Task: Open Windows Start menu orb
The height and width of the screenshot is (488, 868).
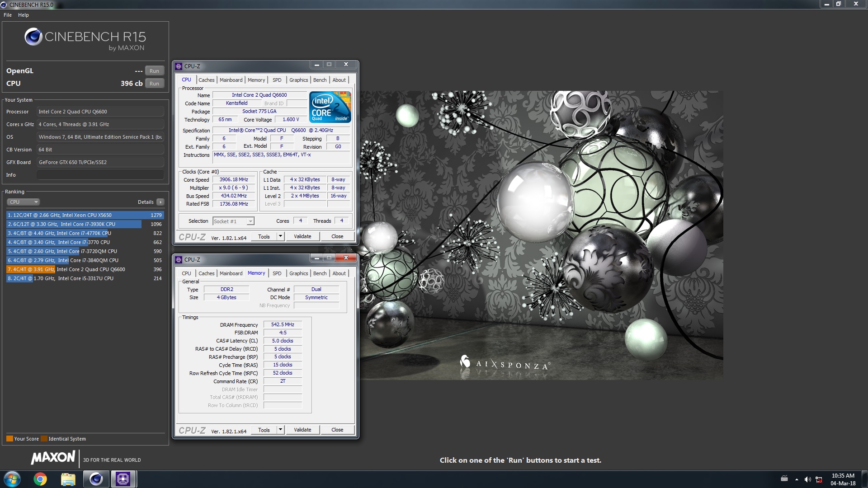Action: point(12,479)
